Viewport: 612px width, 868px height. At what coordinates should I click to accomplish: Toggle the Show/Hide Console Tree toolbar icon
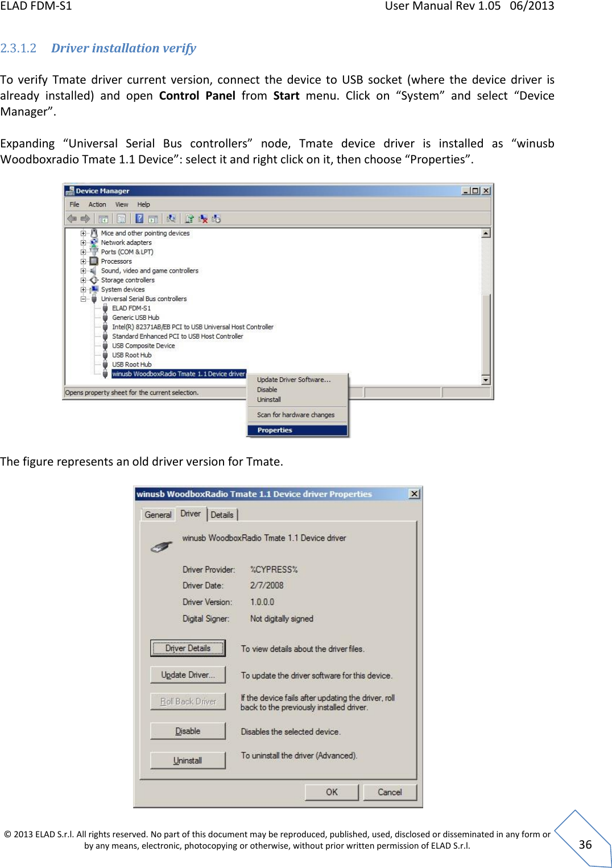[x=104, y=218]
